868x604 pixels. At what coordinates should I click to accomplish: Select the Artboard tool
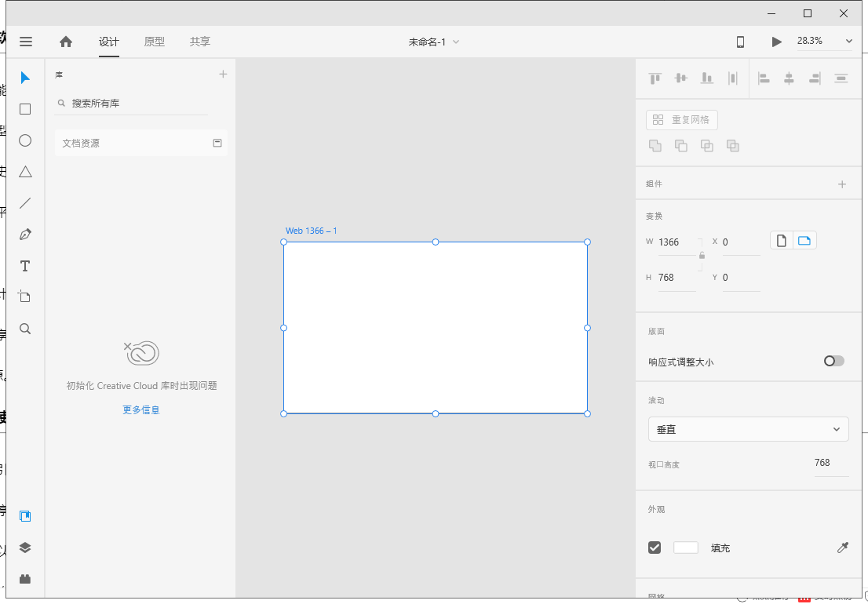25,297
